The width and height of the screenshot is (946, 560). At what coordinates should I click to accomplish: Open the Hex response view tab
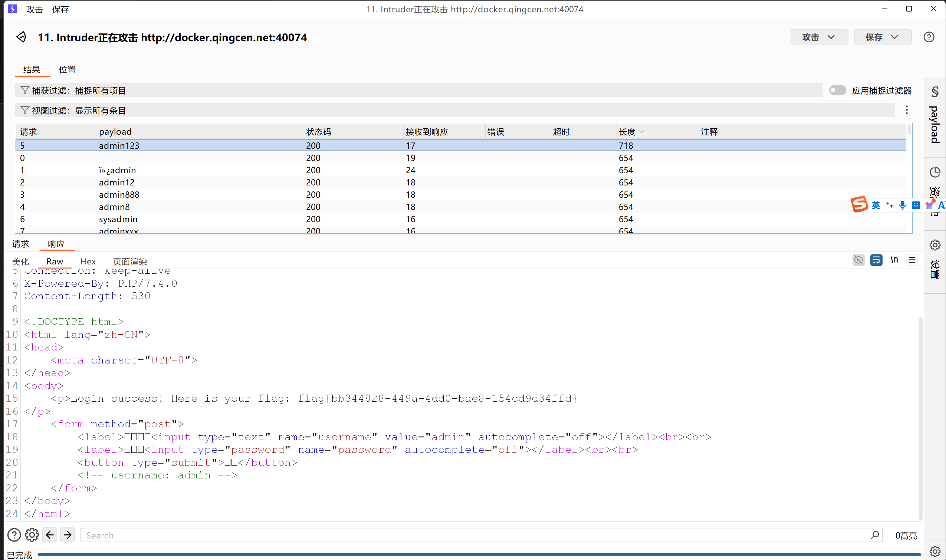pyautogui.click(x=88, y=261)
